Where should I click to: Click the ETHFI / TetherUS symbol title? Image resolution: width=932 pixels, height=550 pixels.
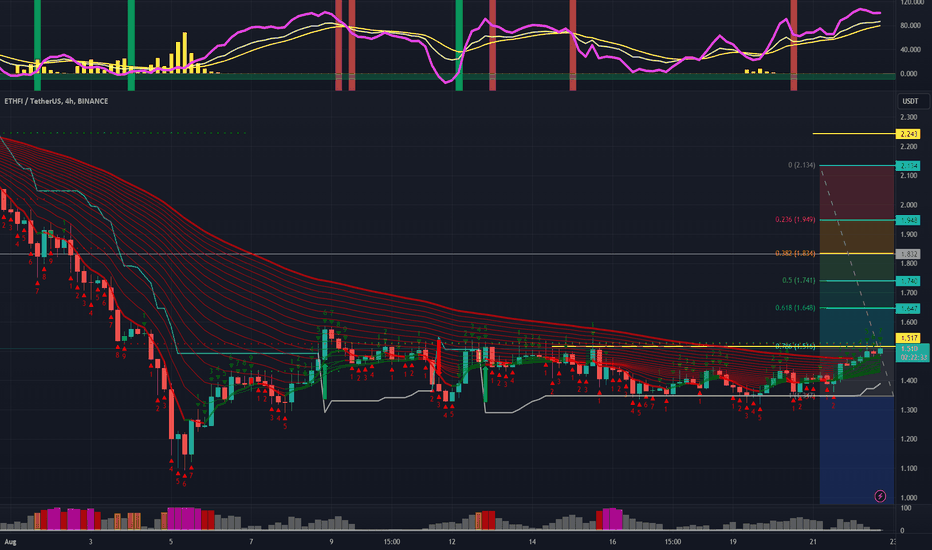point(56,101)
